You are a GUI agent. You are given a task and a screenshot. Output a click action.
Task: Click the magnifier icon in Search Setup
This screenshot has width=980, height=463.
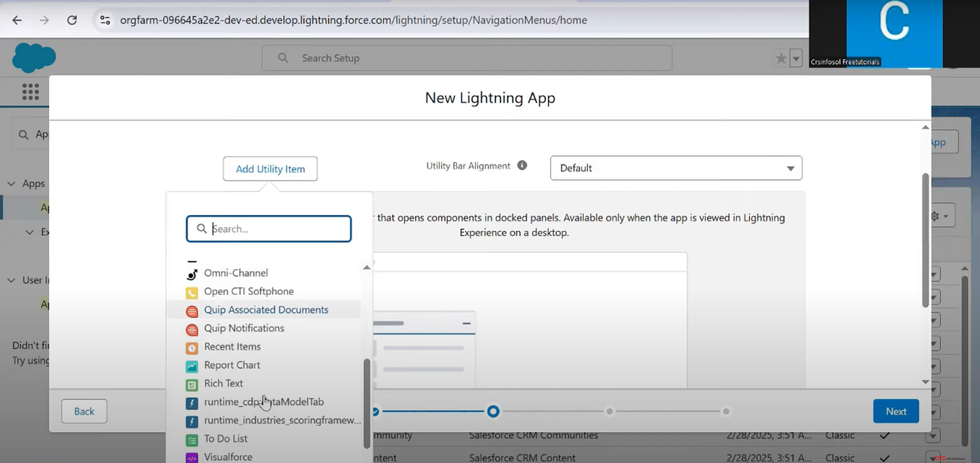coord(283,58)
